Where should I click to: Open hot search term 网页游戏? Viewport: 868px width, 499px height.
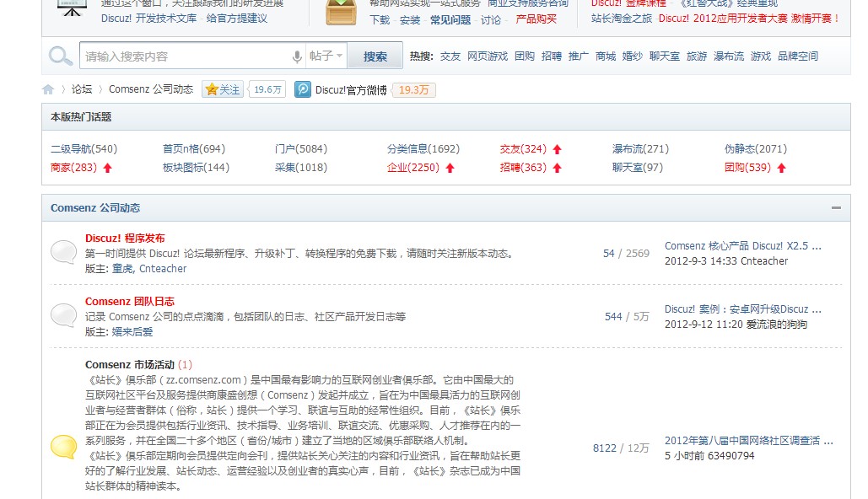tap(488, 56)
